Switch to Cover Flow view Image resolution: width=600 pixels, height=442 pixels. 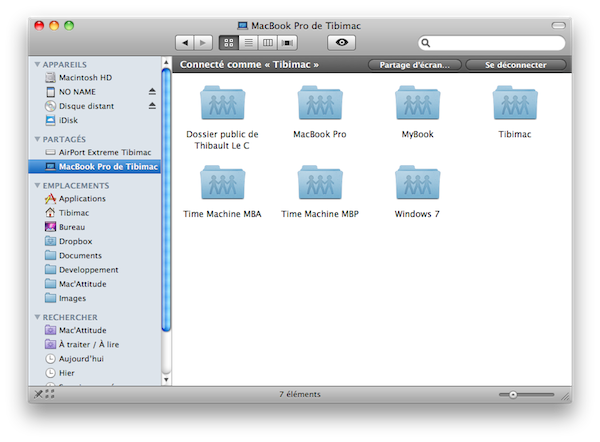(287, 43)
